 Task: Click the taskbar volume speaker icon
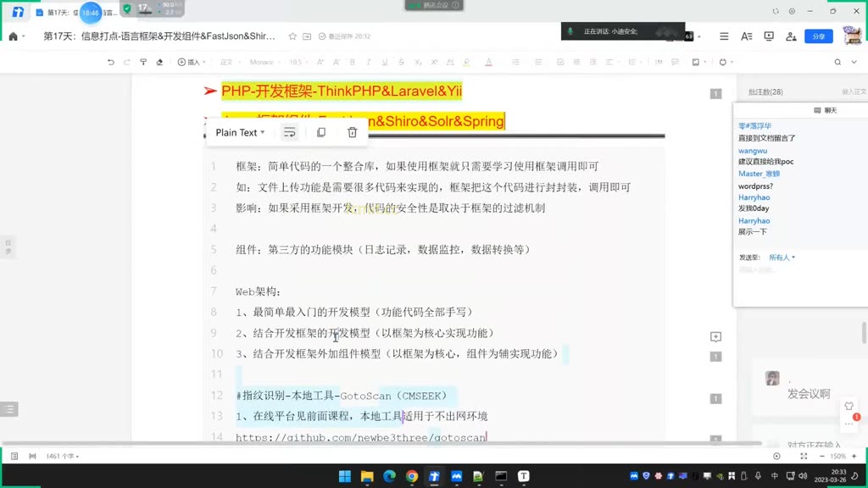click(x=803, y=476)
